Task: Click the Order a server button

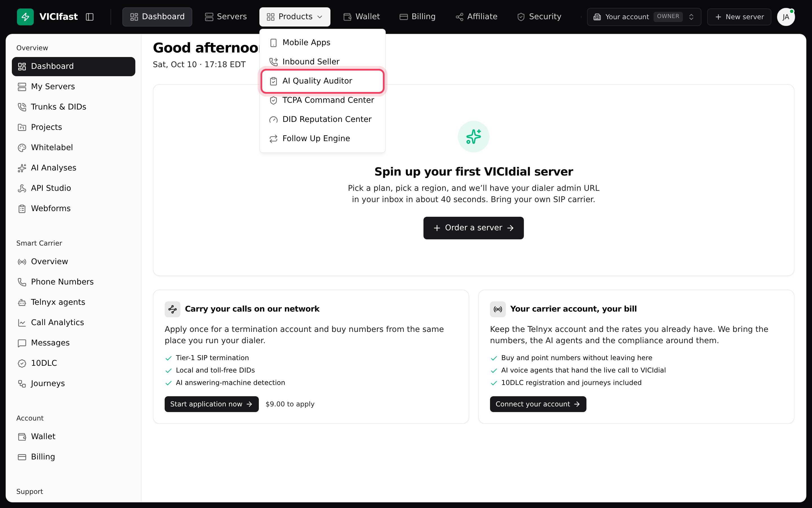Action: point(473,228)
